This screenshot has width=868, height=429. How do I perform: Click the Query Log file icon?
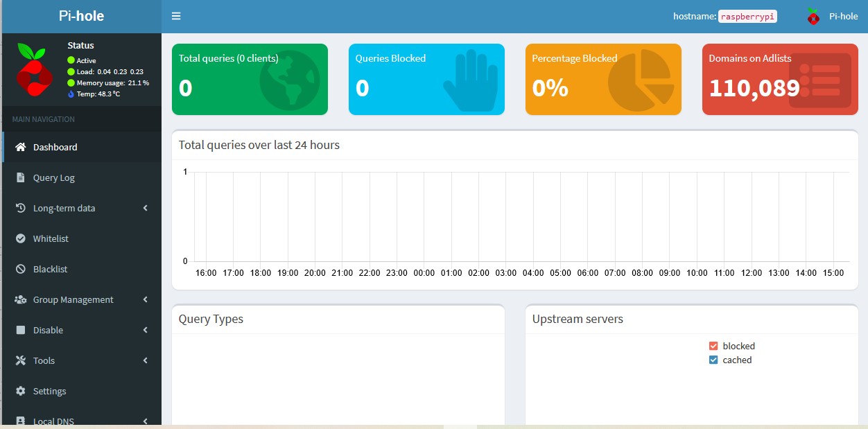point(20,177)
